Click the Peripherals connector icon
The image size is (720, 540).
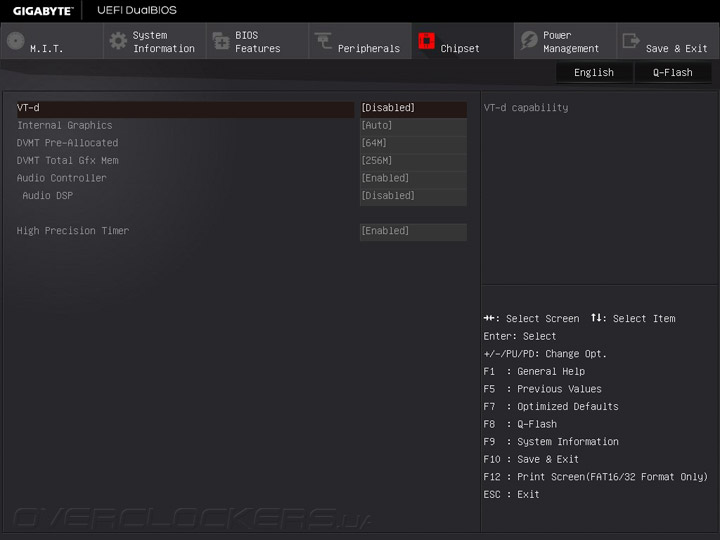click(x=323, y=41)
